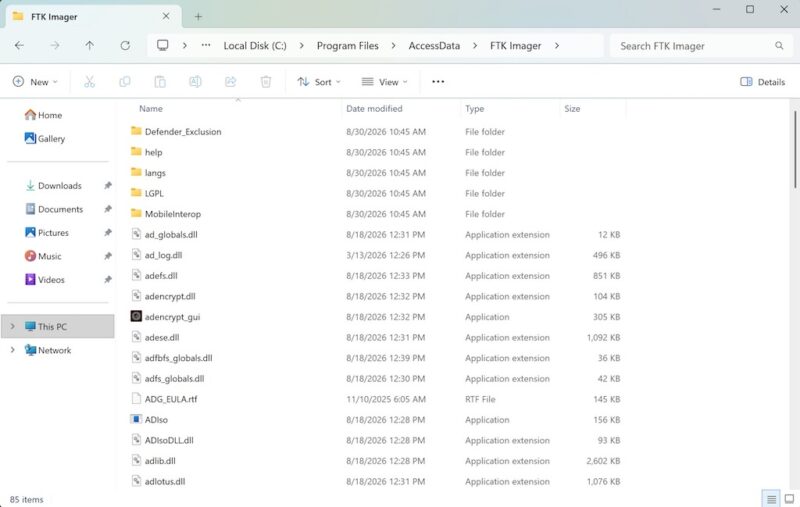Expand chevron after FTK Imager breadcrumb
This screenshot has width=800, height=507.
[557, 45]
